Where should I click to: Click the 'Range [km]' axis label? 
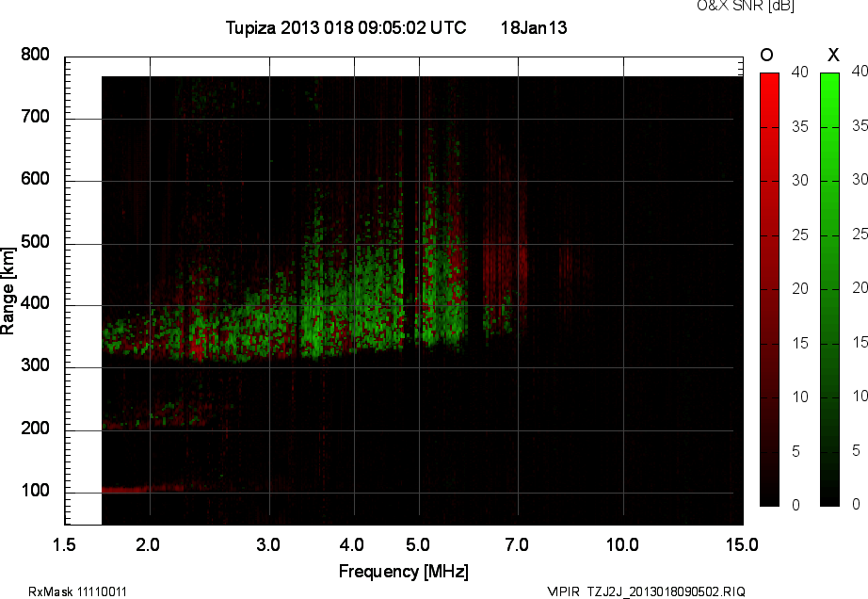[x=8, y=291]
